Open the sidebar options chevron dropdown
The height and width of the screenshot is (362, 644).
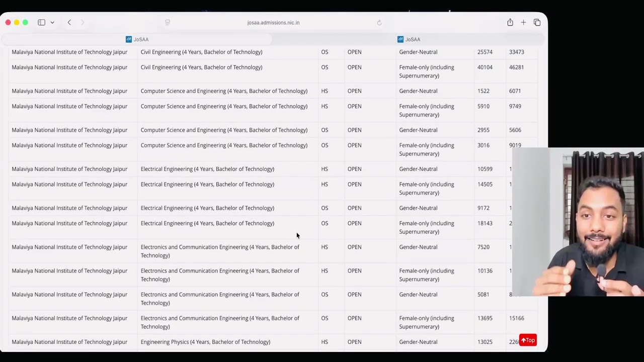pos(52,23)
